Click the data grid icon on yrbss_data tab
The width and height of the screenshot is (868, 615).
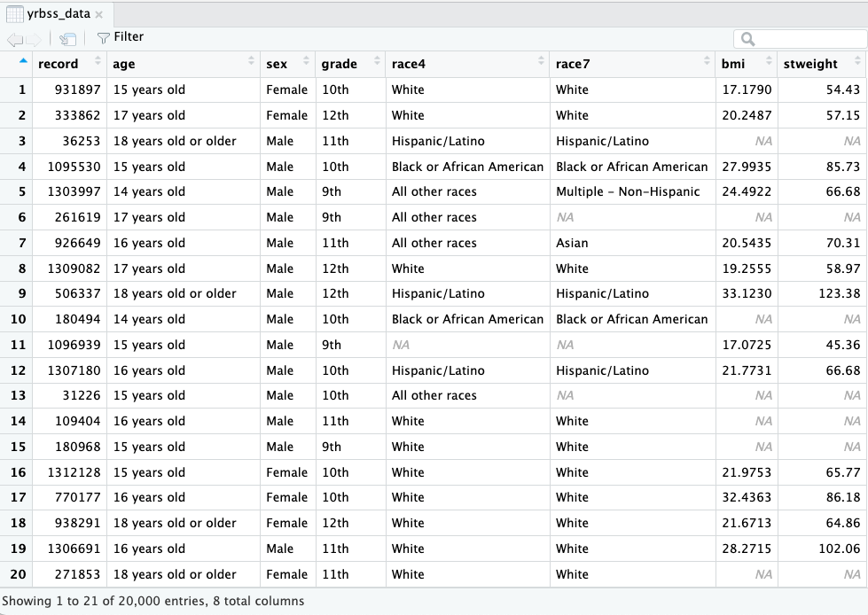click(15, 14)
